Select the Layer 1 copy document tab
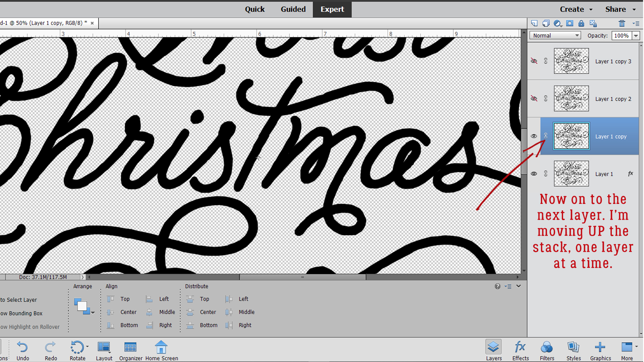This screenshot has height=362, width=644. click(x=44, y=23)
